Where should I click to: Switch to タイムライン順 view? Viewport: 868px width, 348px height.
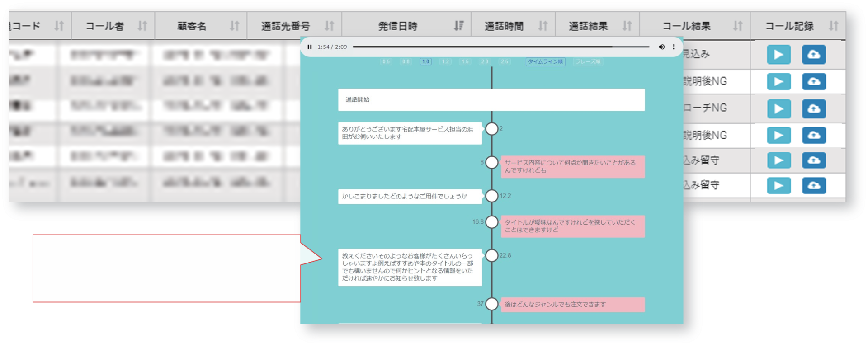(x=545, y=62)
